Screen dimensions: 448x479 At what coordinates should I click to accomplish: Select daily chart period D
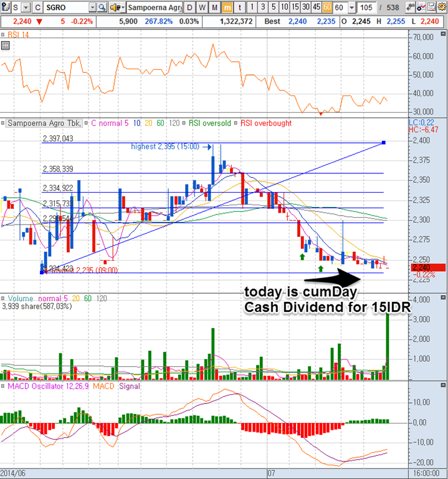tap(189, 7)
